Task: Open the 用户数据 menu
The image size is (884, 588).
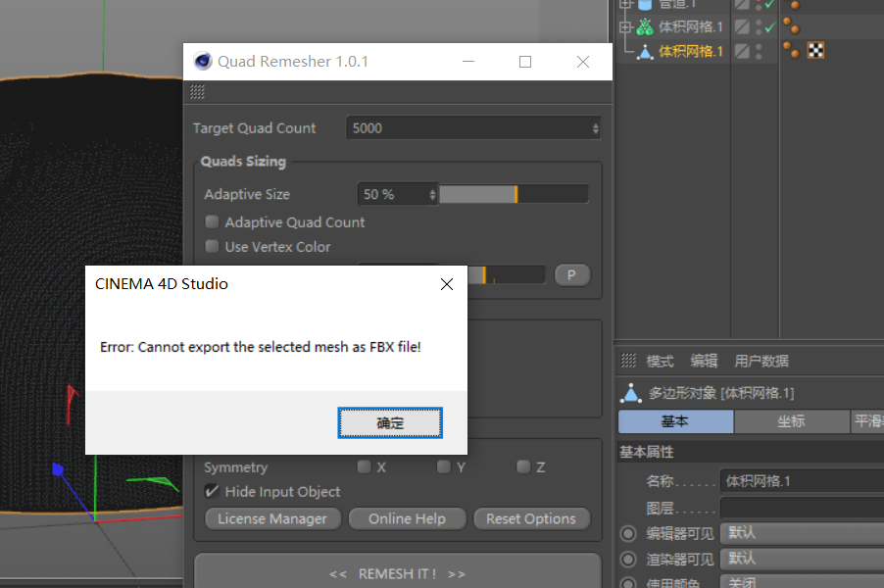Action: pyautogui.click(x=761, y=361)
